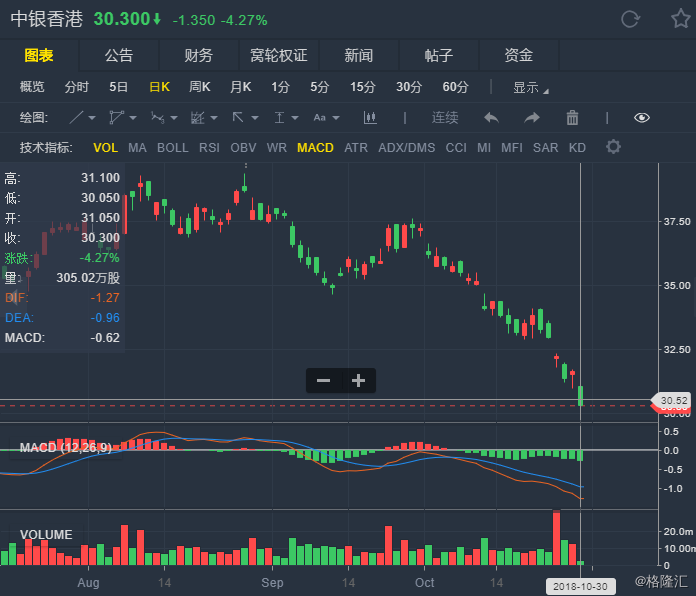Select the Aa text annotation tool
The height and width of the screenshot is (596, 696).
point(320,118)
